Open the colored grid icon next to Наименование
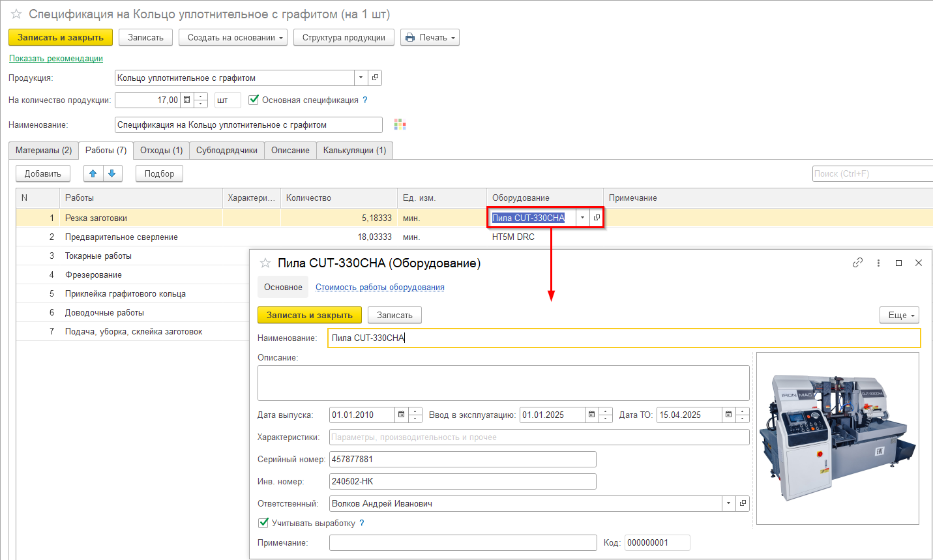The image size is (933, 560). click(400, 125)
